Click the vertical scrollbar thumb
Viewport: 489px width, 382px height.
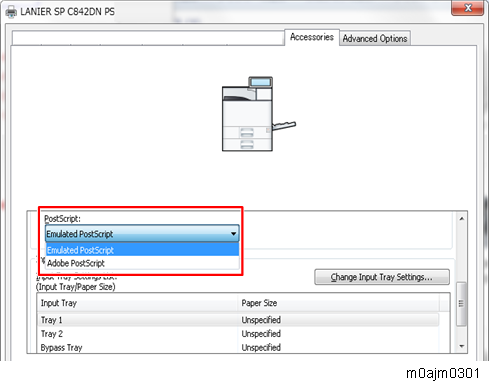point(461,304)
